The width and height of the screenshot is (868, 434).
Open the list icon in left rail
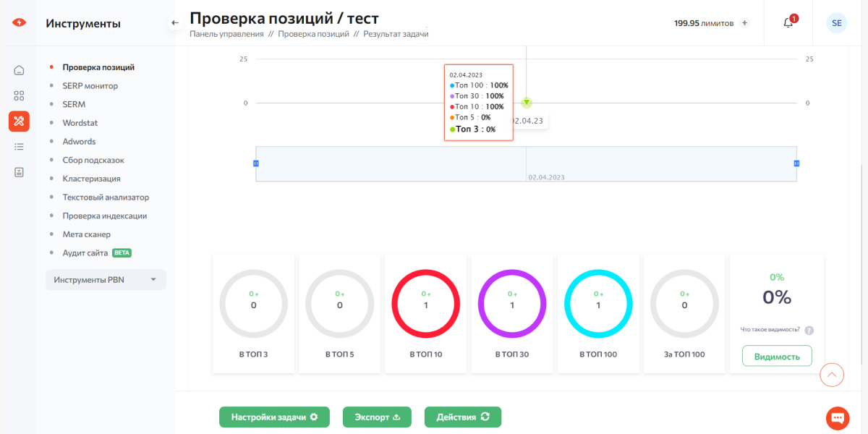pyautogui.click(x=19, y=147)
